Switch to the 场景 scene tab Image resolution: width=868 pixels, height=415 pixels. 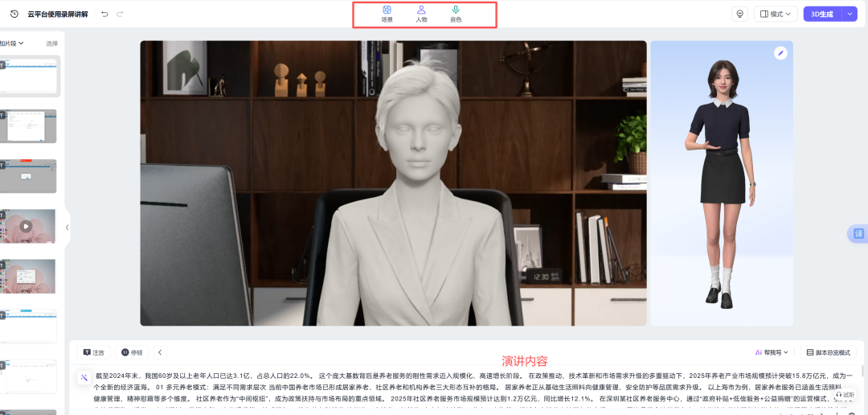coord(387,14)
